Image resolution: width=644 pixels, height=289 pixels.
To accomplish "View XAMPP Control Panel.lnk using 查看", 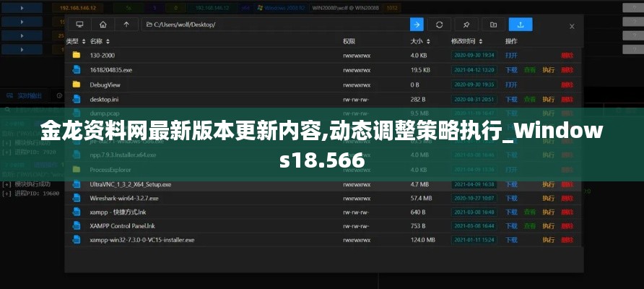I will [x=530, y=225].
